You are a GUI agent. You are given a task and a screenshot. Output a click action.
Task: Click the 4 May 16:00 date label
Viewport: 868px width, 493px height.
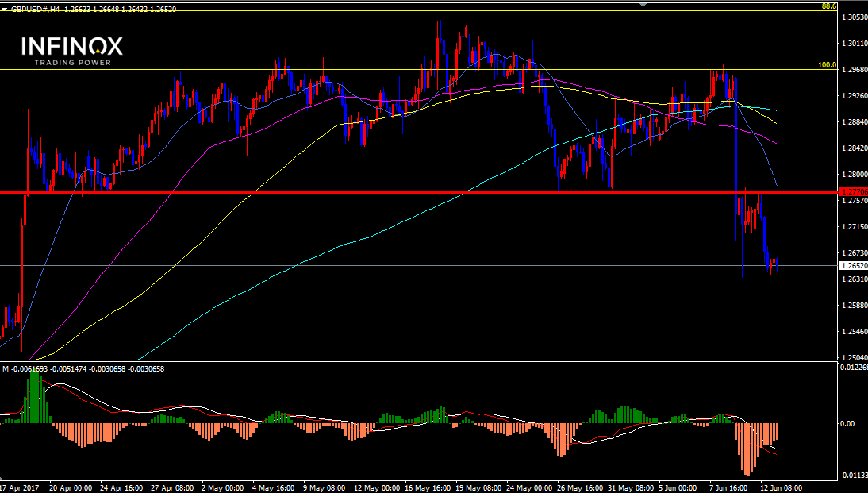point(274,488)
